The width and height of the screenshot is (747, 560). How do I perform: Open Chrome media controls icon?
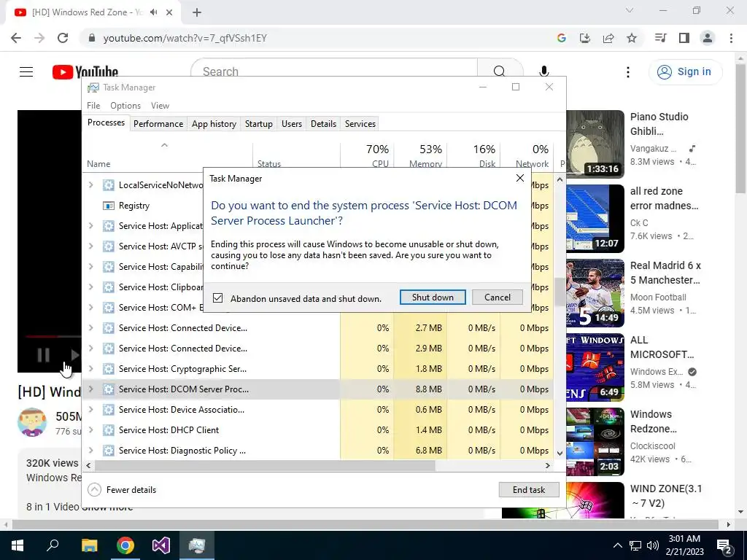660,38
